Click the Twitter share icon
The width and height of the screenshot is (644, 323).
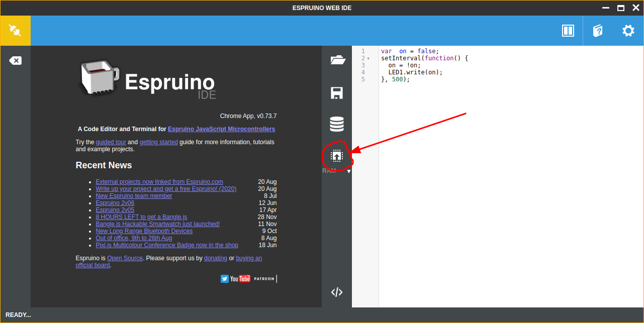(224, 278)
